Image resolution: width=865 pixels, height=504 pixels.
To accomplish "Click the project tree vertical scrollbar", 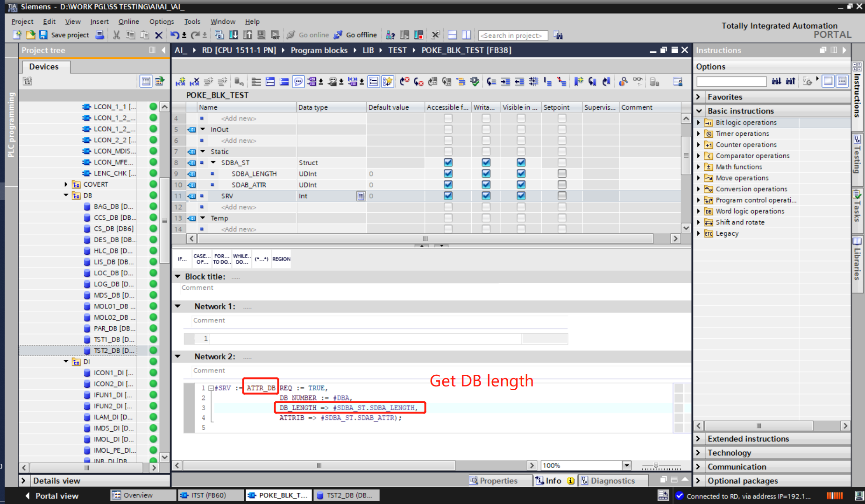I will (x=164, y=220).
